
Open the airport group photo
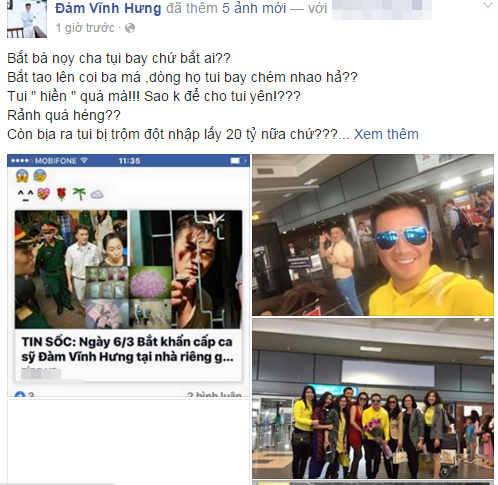pos(373,398)
